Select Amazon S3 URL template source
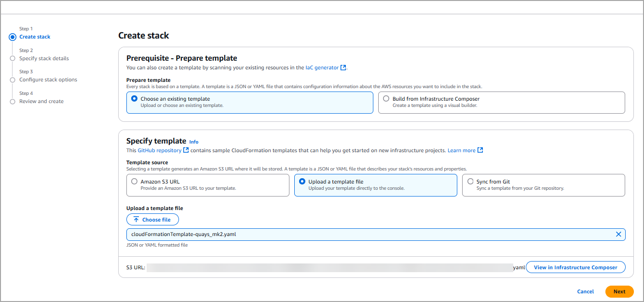 134,182
